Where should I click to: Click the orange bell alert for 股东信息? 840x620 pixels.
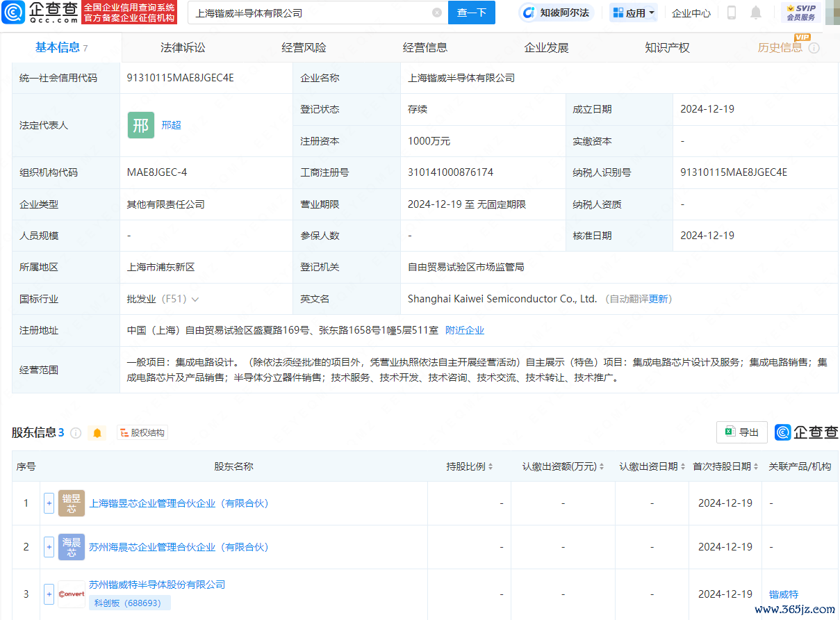pos(97,433)
